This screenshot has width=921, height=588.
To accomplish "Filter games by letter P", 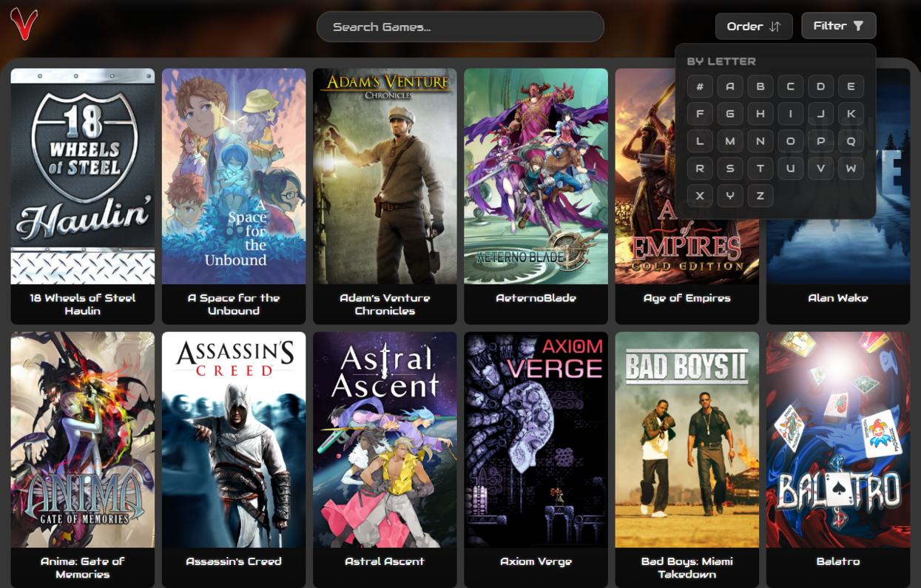I will [x=821, y=141].
